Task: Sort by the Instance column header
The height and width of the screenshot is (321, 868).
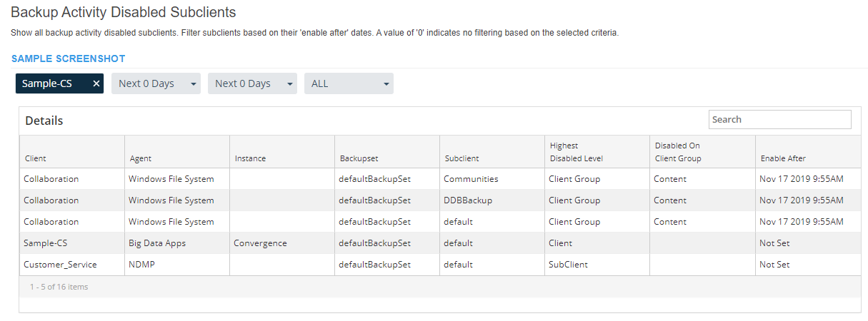Action: click(x=250, y=158)
